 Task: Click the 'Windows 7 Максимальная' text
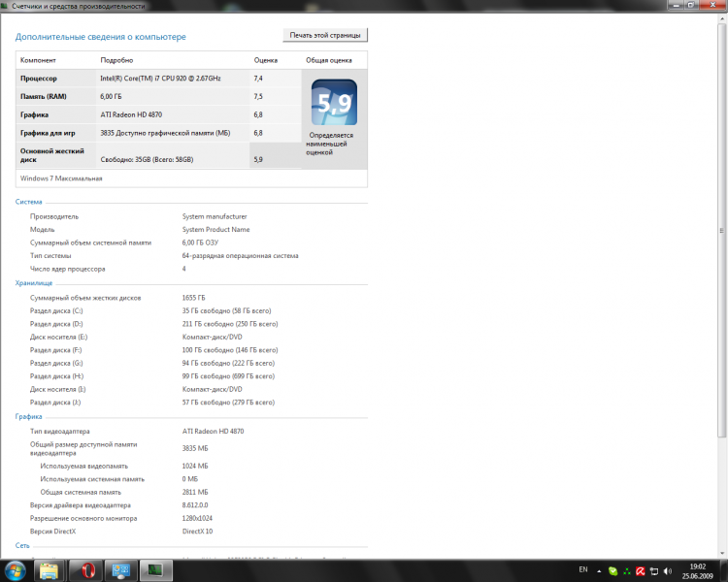[x=61, y=178]
